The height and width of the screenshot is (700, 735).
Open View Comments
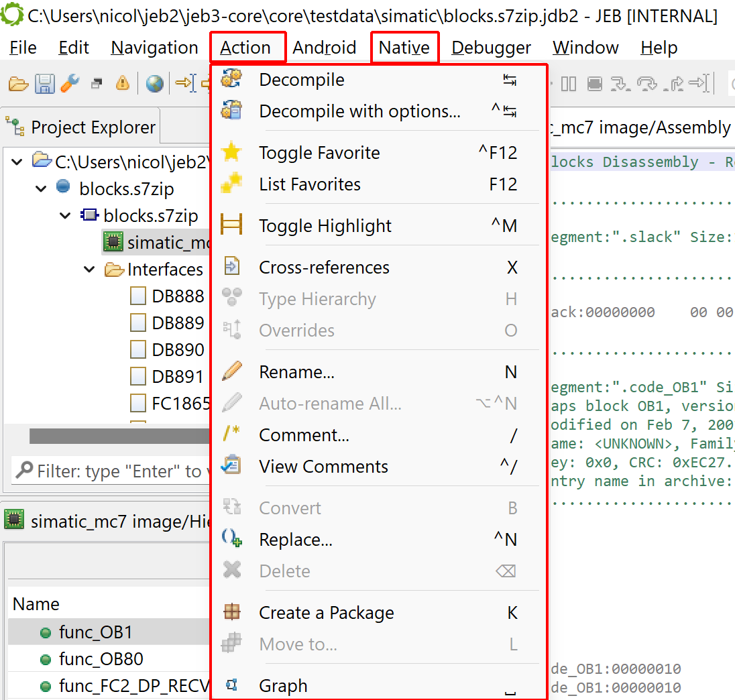tap(379, 466)
